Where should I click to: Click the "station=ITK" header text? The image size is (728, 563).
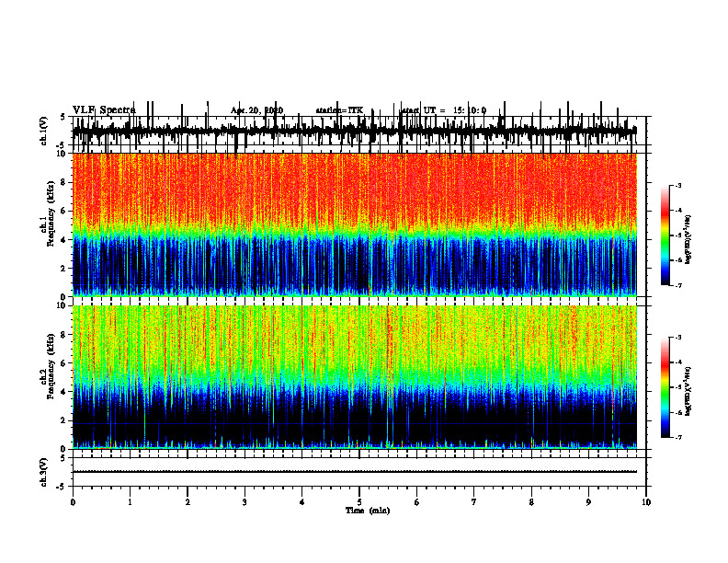click(339, 110)
